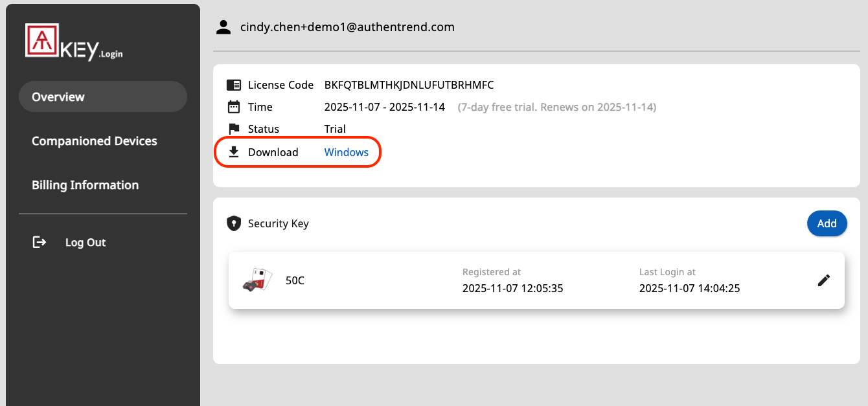Image resolution: width=868 pixels, height=406 pixels.
Task: Click the 7-day free trial note
Action: [x=556, y=107]
